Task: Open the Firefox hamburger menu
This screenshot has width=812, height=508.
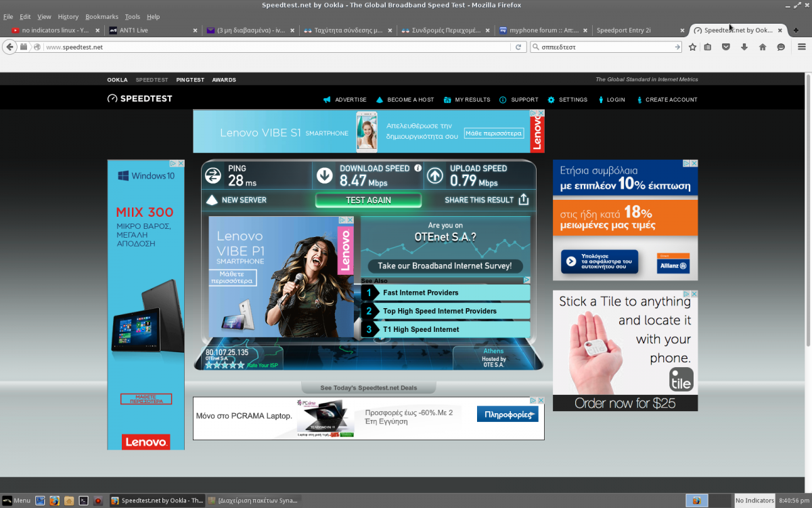Action: pos(802,47)
